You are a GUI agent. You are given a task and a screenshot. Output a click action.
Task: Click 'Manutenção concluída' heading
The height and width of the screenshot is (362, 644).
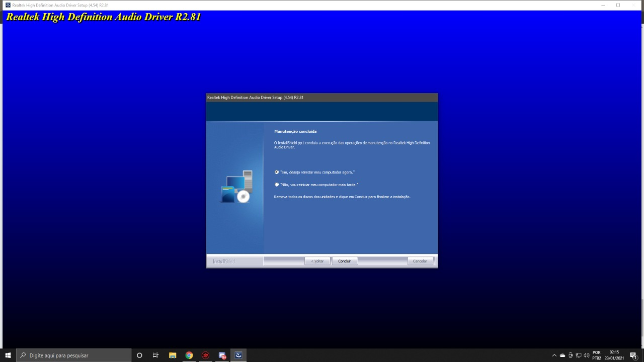click(295, 131)
